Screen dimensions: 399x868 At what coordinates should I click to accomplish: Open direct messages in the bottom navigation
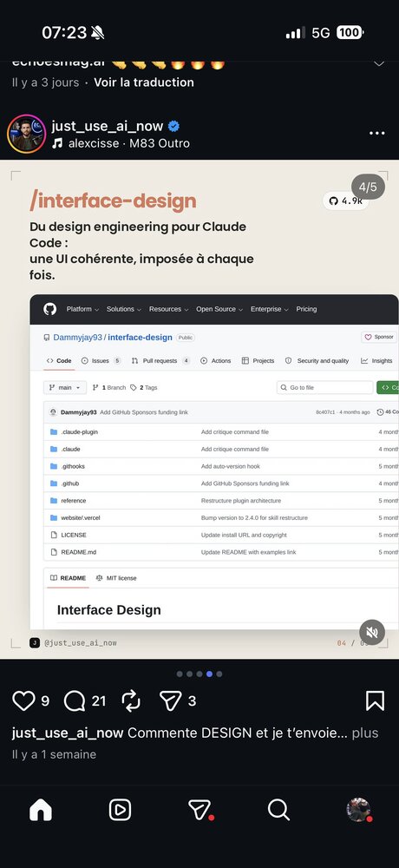199,810
